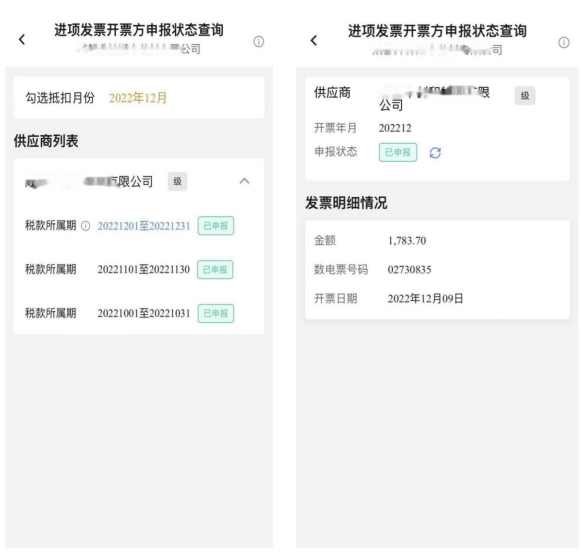This screenshot has width=582, height=552.
Task: Tap 级 badge beside 供应商 in right screen
Action: 525,96
